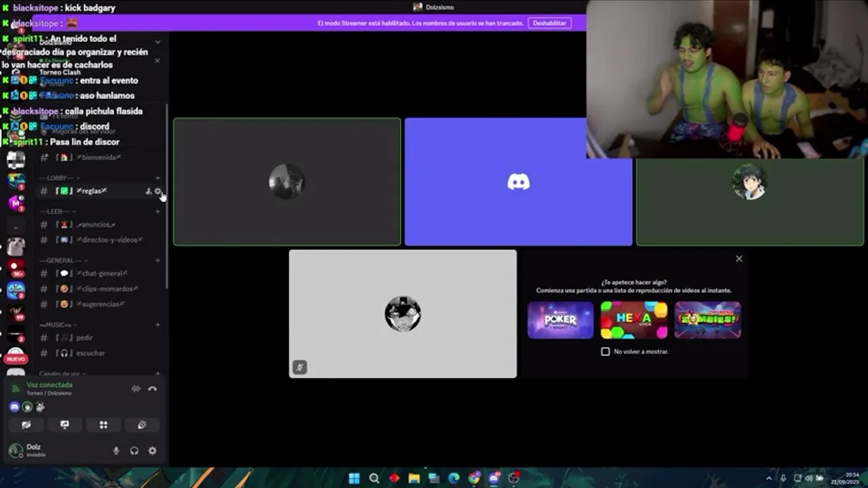
Task: Open the anuncios channel
Action: point(99,224)
